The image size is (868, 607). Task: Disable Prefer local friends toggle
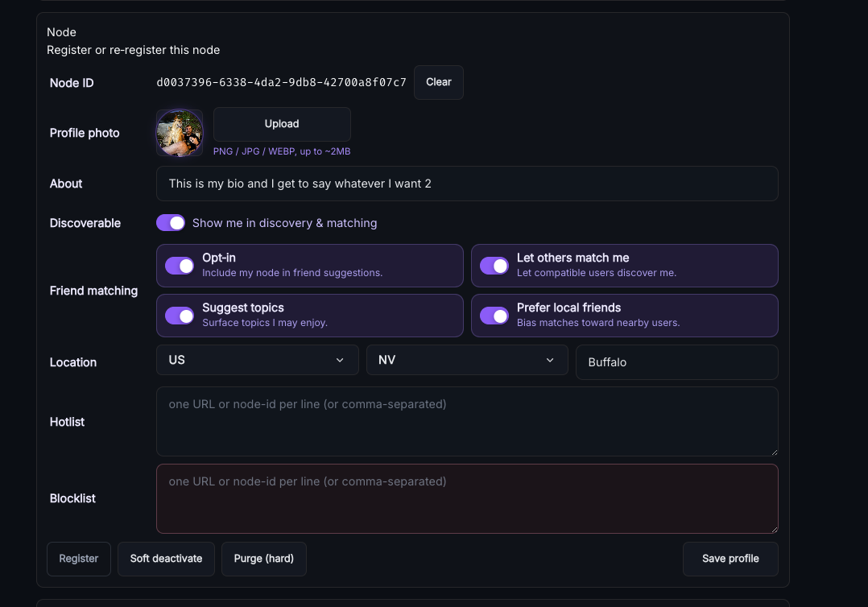[494, 316]
